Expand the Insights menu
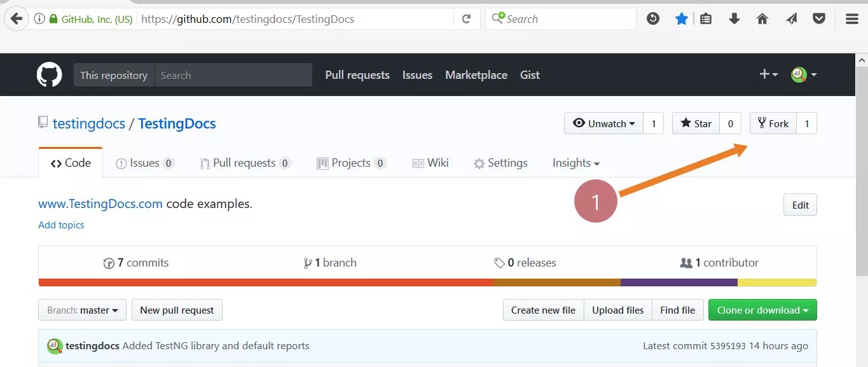The width and height of the screenshot is (868, 367). [575, 163]
